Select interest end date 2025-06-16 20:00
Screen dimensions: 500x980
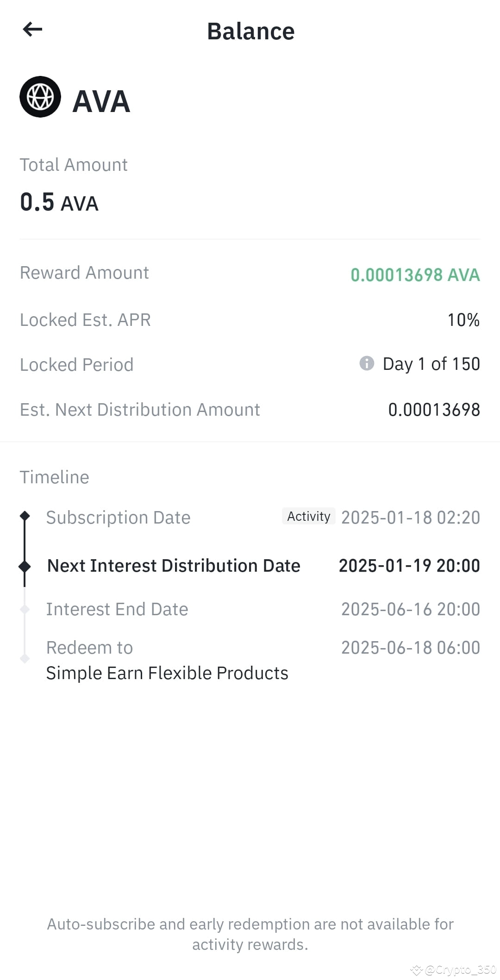411,609
